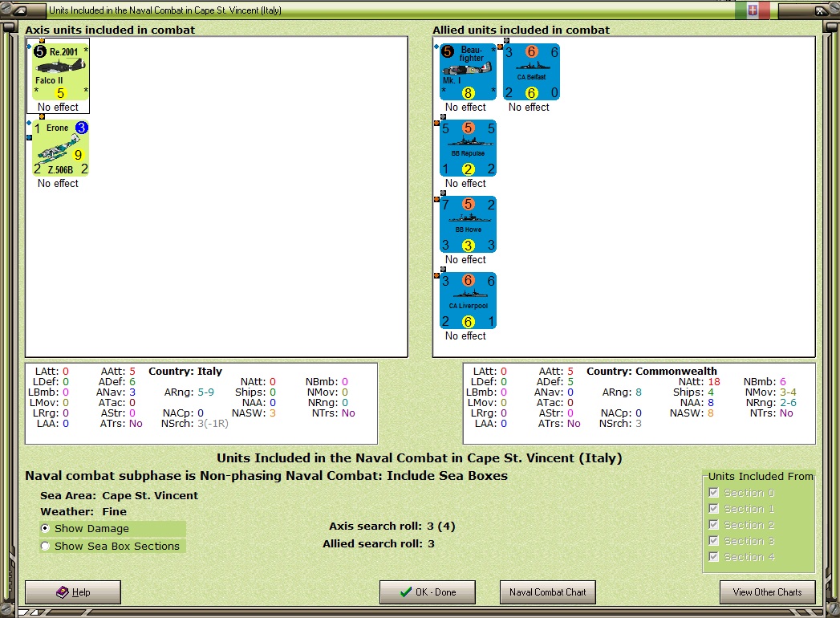
Task: Click the system menu icon on the title bar's left end
Action: point(20,10)
